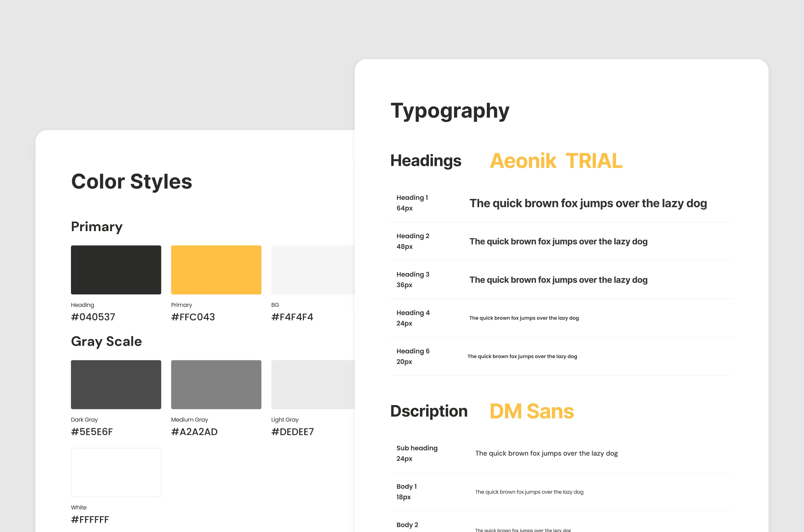Click the Headings section label
The height and width of the screenshot is (532, 804).
(x=426, y=161)
